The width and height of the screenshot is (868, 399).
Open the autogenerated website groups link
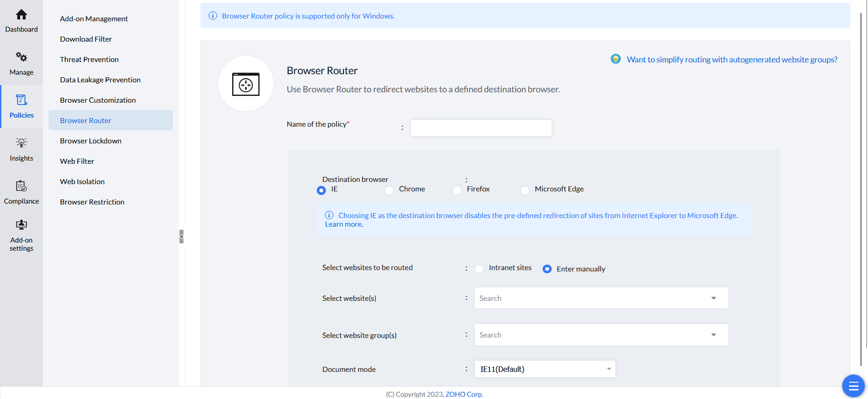coord(732,60)
